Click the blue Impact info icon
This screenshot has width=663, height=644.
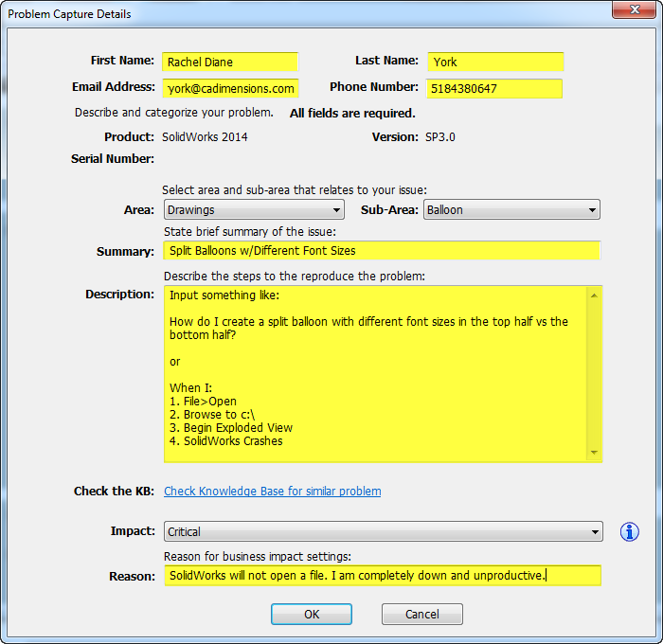click(x=629, y=532)
